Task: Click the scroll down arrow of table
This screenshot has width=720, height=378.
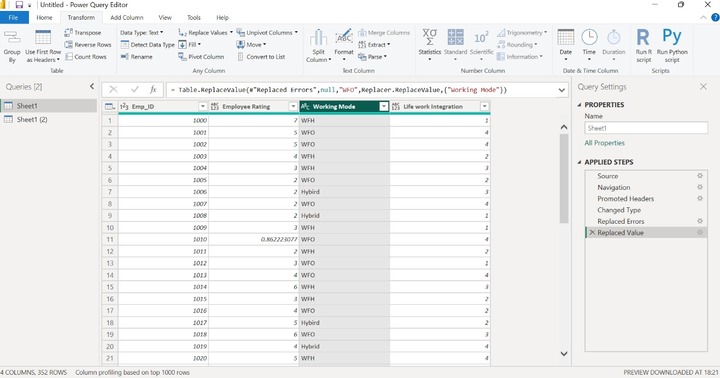Action: click(x=564, y=354)
